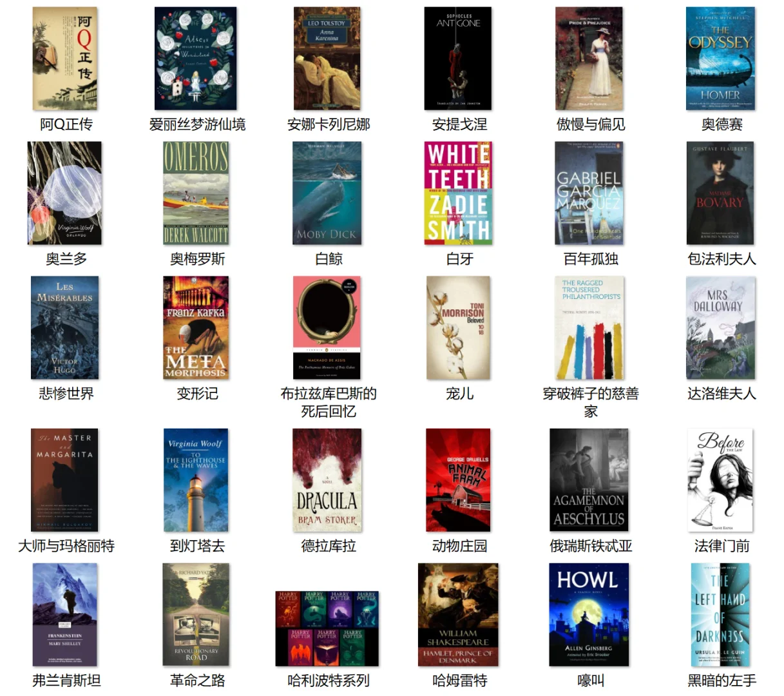Select The Ragged Trousered Philanthropists cover
This screenshot has height=696, width=784.
pos(589,328)
